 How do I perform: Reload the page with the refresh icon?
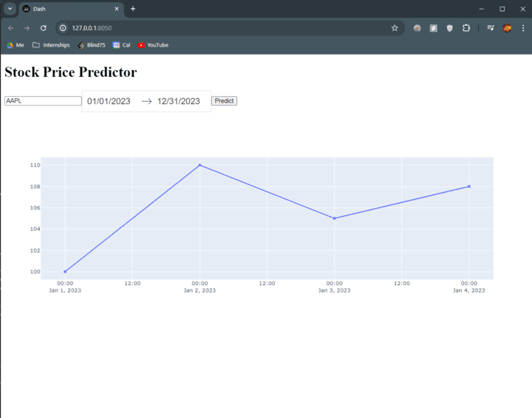[43, 28]
